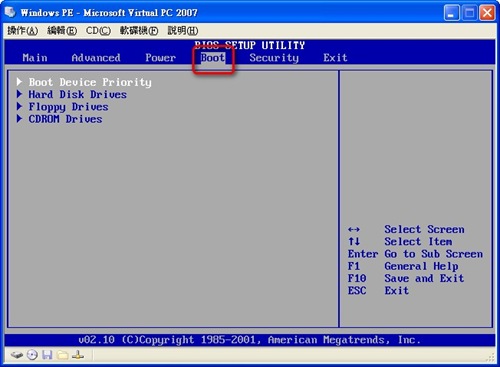500x367 pixels.
Task: Click the BIOS SETUP UTILITY heading
Action: click(250, 45)
